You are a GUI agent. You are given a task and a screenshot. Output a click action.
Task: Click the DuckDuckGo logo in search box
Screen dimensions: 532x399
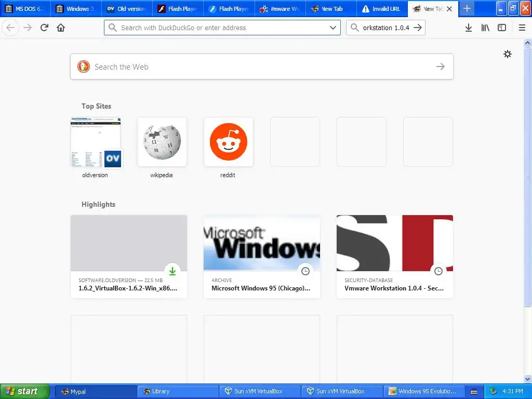[x=84, y=66]
